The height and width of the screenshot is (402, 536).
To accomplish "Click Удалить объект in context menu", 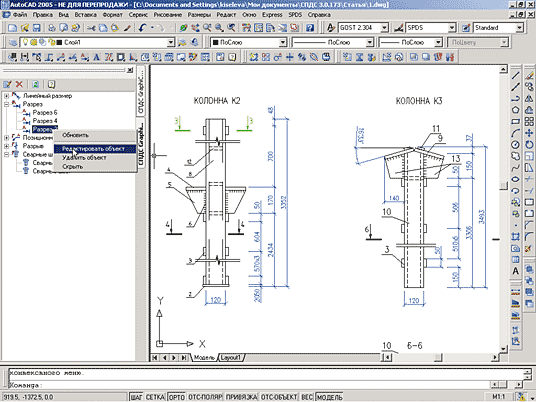I will click(84, 158).
